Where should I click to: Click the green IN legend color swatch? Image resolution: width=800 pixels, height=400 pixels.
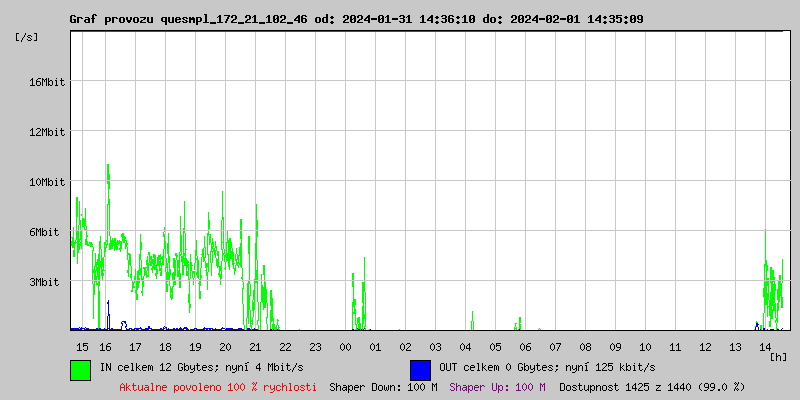(x=80, y=369)
